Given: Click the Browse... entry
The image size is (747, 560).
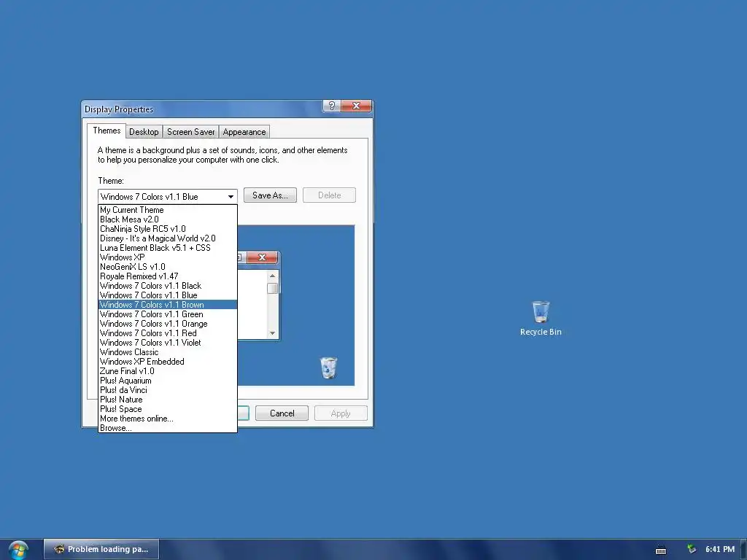Looking at the screenshot, I should (168, 428).
